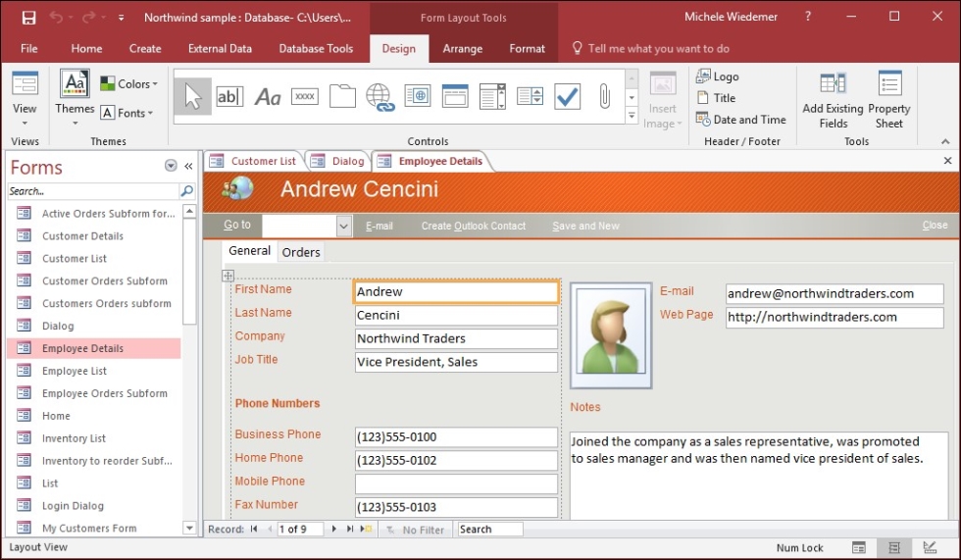Image resolution: width=961 pixels, height=560 pixels.
Task: Select the Orders tab on the form
Action: 301,252
